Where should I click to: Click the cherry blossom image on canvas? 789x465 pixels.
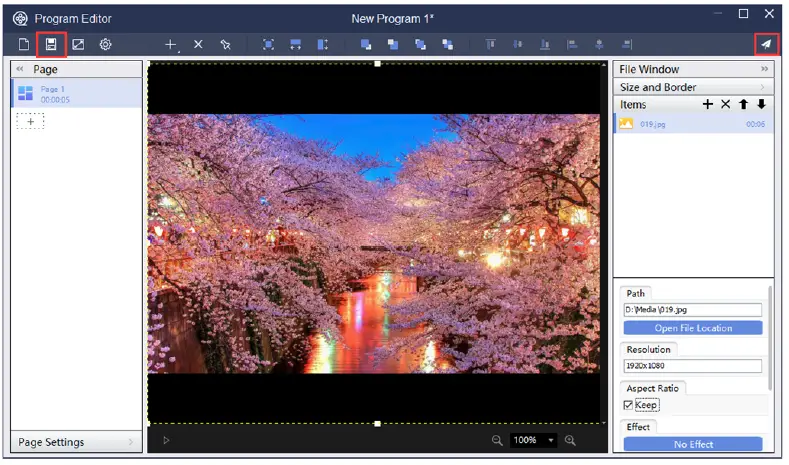(x=374, y=244)
